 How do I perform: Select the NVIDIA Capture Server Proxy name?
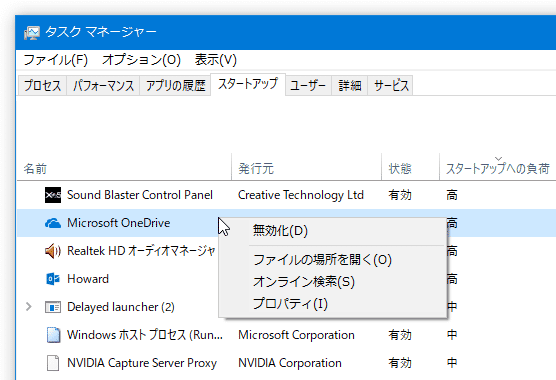(x=142, y=363)
